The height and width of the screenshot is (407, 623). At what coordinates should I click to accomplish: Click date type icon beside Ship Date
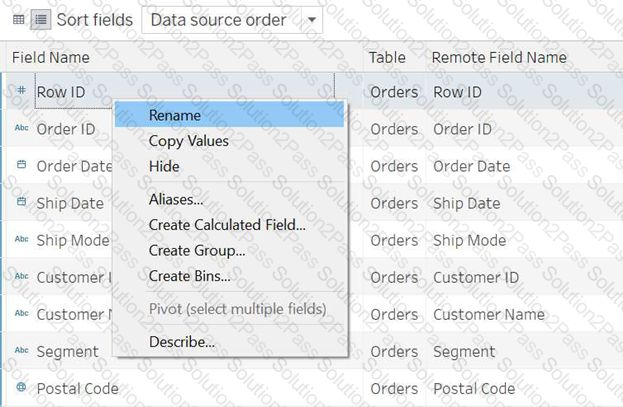[x=21, y=203]
